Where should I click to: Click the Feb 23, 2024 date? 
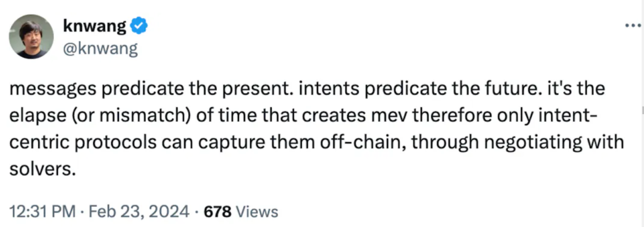(139, 212)
